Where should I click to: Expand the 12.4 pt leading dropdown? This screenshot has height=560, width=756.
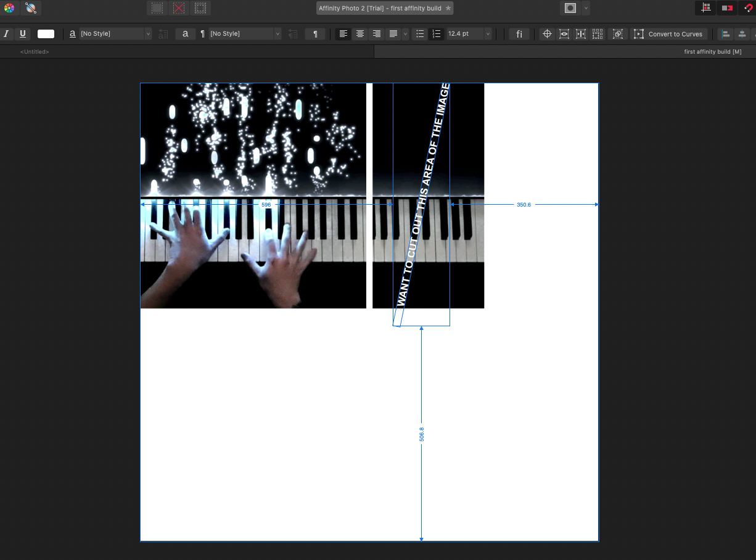(x=488, y=34)
